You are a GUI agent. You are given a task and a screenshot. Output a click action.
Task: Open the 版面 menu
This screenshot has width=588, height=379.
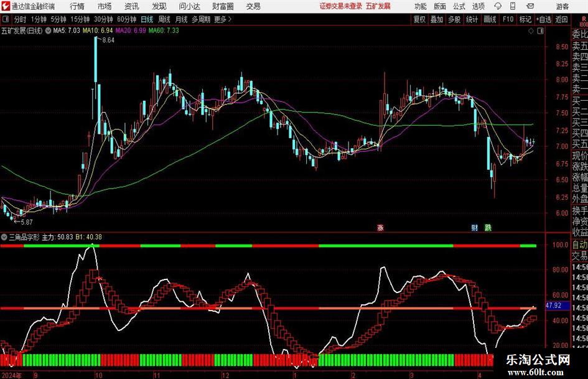(439, 6)
